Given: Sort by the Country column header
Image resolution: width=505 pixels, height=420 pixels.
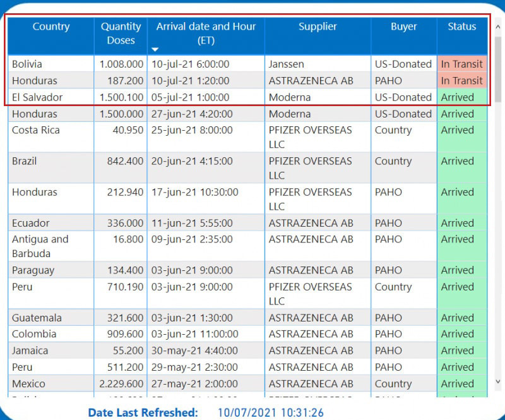Looking at the screenshot, I should (x=51, y=27).
